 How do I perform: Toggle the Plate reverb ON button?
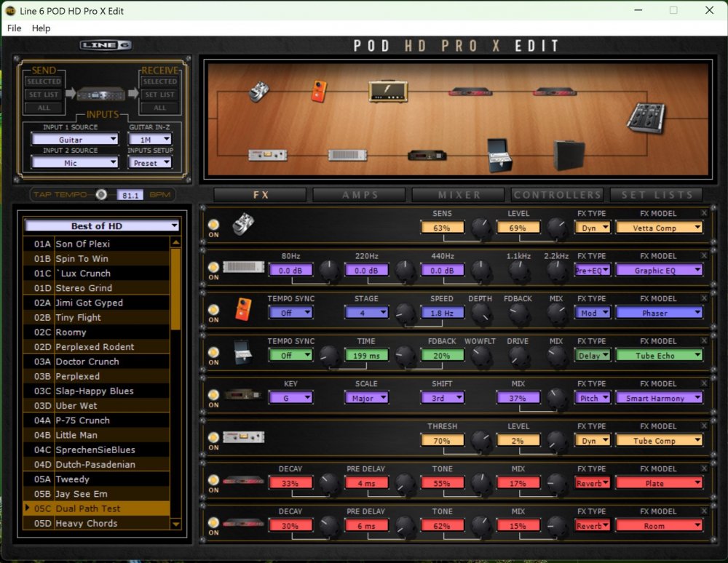[x=213, y=480]
